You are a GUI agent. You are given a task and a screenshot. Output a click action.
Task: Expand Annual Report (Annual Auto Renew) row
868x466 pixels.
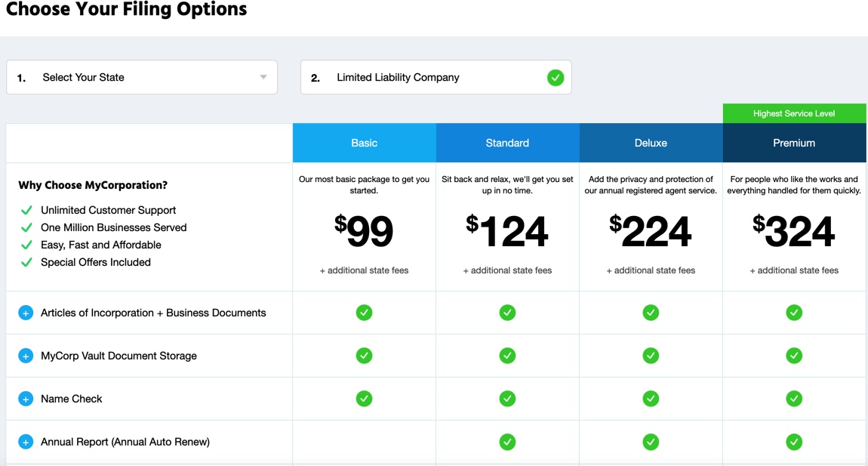tap(26, 442)
